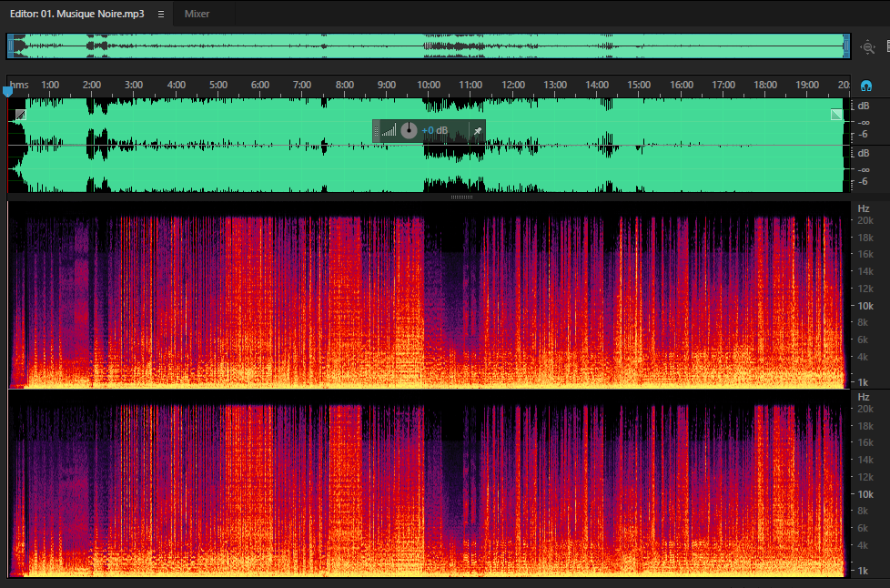
Task: Switch to the Mixer tab
Action: tap(197, 14)
